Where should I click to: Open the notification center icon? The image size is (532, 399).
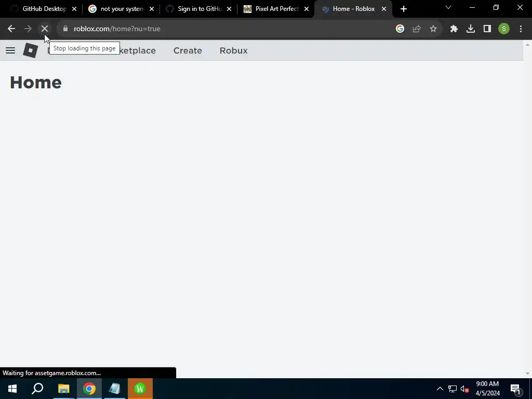pyautogui.click(x=515, y=389)
